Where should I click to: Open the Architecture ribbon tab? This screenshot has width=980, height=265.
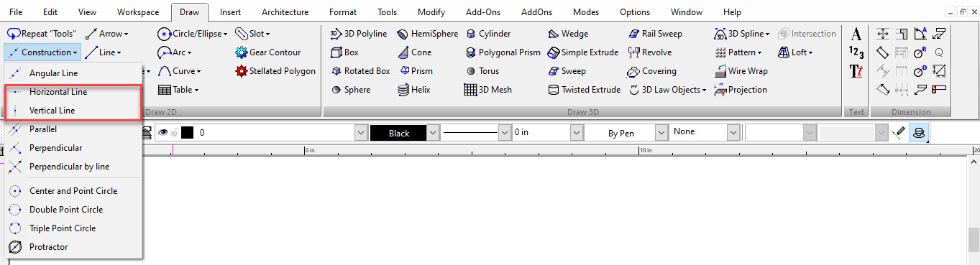[x=285, y=12]
